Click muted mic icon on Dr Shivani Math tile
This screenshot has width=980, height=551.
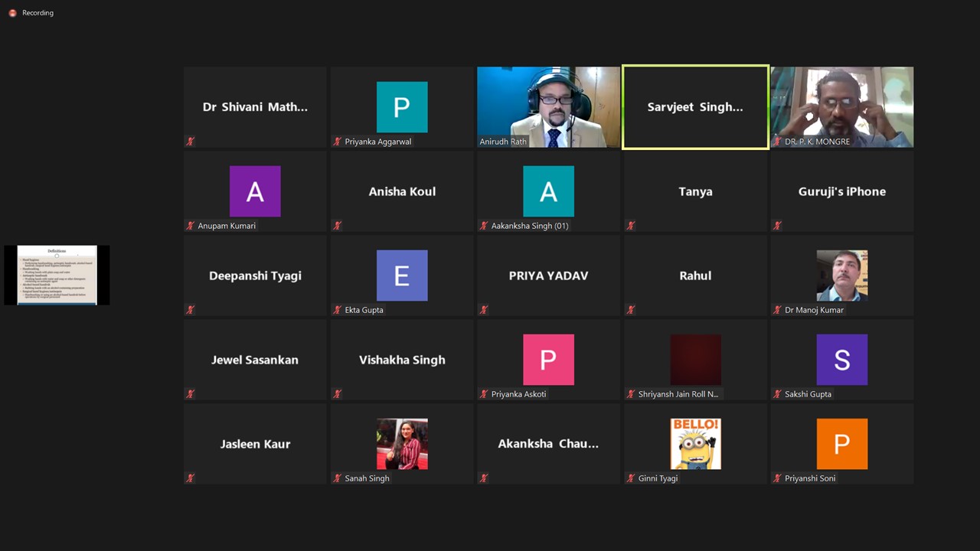coord(190,142)
